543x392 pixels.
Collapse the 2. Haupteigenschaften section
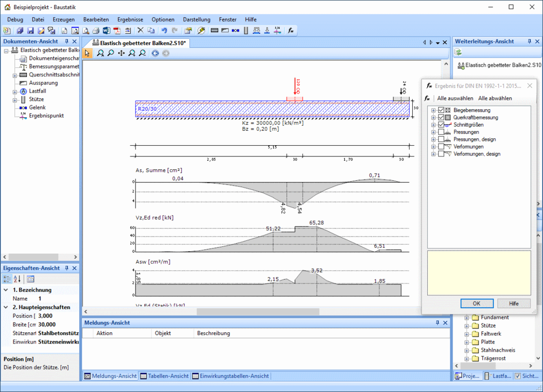coord(6,308)
